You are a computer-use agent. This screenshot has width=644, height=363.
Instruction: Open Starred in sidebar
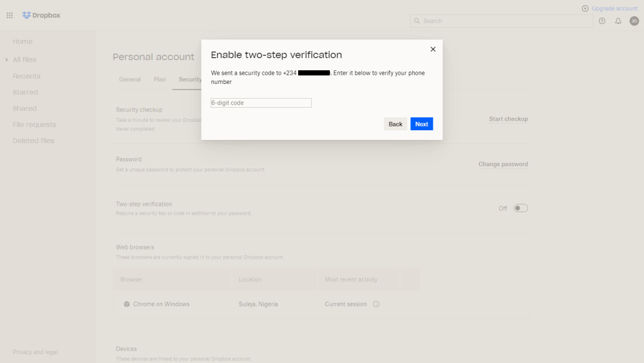point(26,92)
